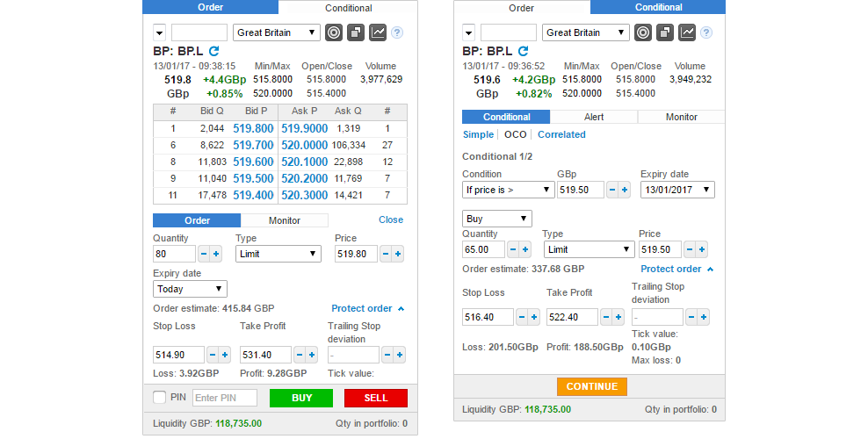Click the Enter PIN field
The width and height of the screenshot is (868, 439).
[x=225, y=398]
